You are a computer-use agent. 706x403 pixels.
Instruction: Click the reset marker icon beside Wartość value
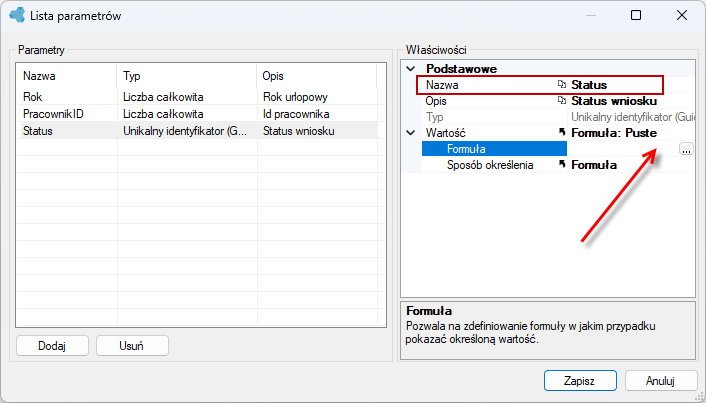[561, 132]
